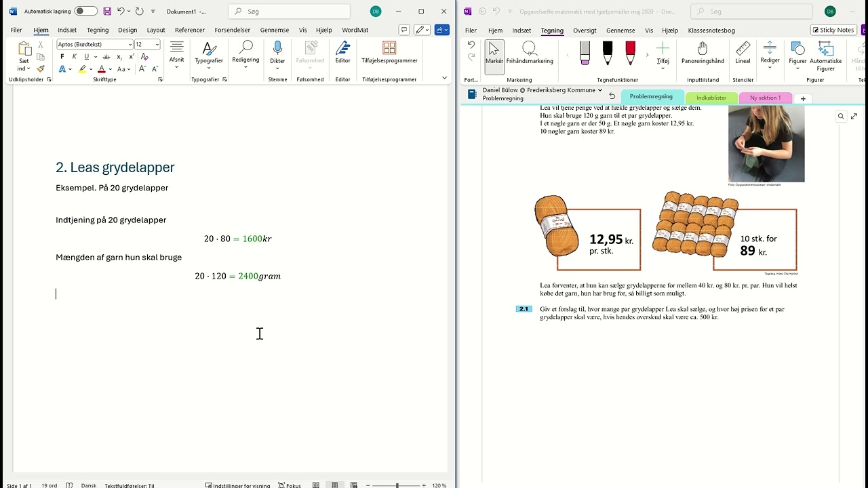
Task: Switch to Indsæt tab in Word
Action: pos(67,30)
